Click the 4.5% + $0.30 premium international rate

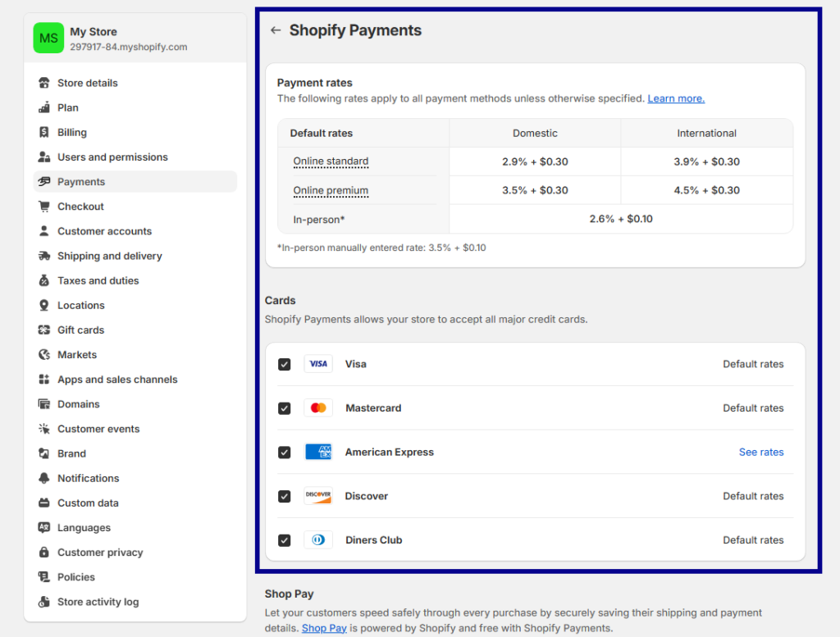pyautogui.click(x=706, y=190)
